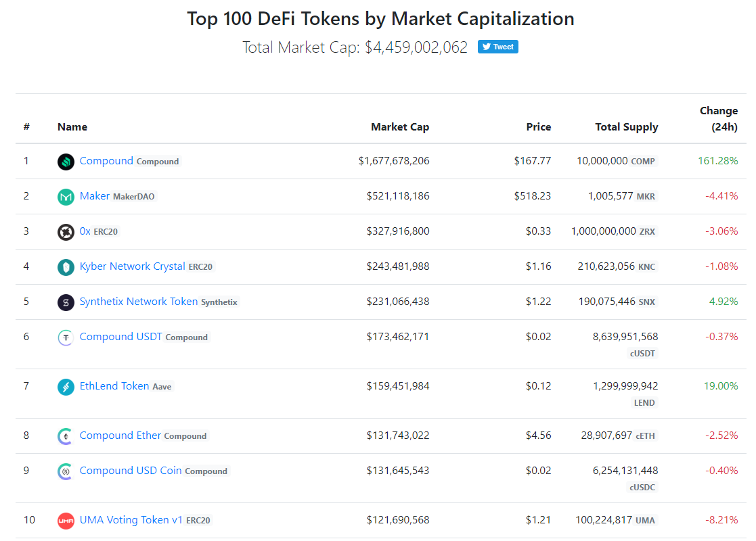This screenshot has width=756, height=541.
Task: Click the Compound Ether logo icon
Action: pyautogui.click(x=66, y=436)
